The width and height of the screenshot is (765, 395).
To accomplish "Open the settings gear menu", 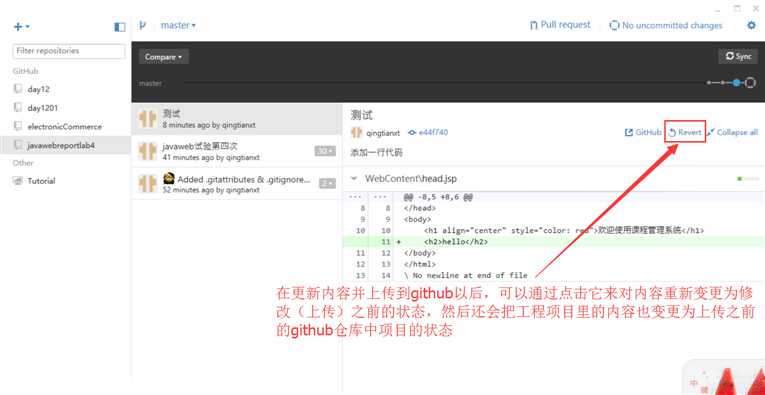I will point(751,25).
